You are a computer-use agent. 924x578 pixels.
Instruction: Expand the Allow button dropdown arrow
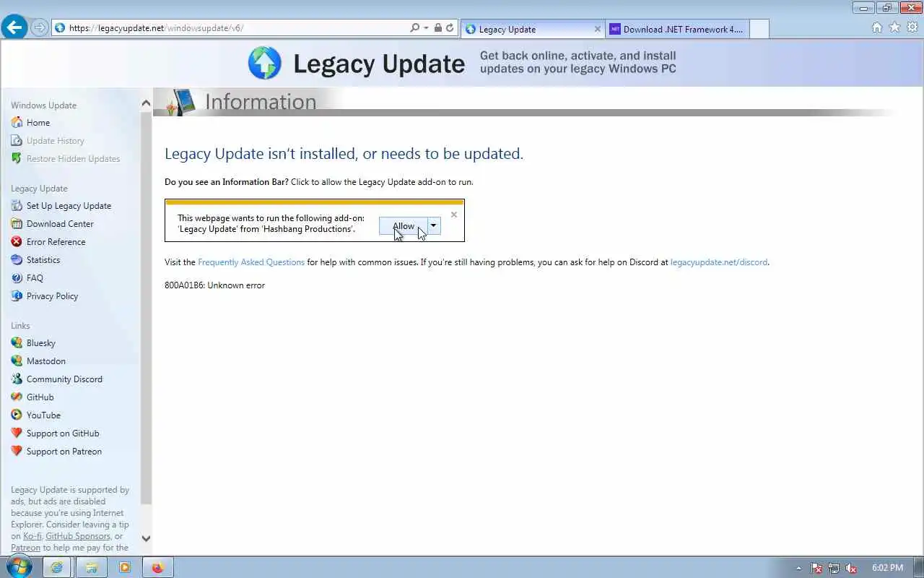click(433, 225)
